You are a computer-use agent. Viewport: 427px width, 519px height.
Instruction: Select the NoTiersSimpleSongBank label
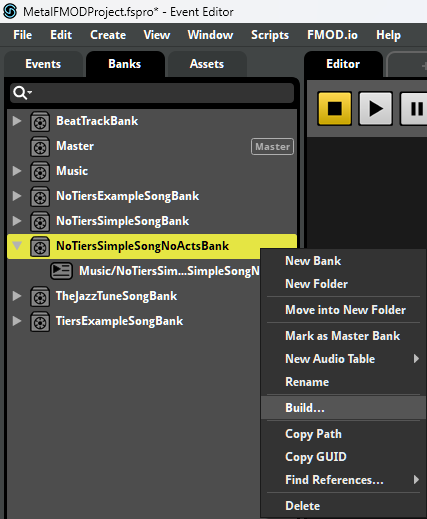(122, 221)
